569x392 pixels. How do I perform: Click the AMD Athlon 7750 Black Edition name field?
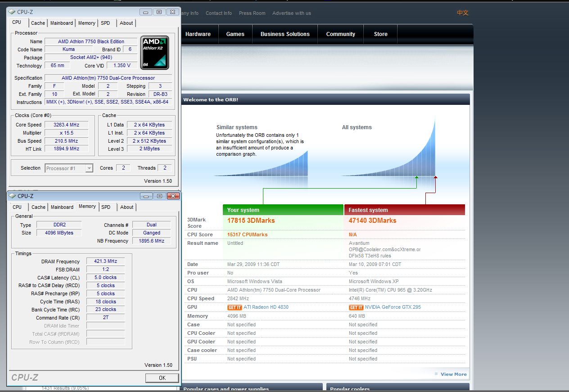[x=91, y=41]
